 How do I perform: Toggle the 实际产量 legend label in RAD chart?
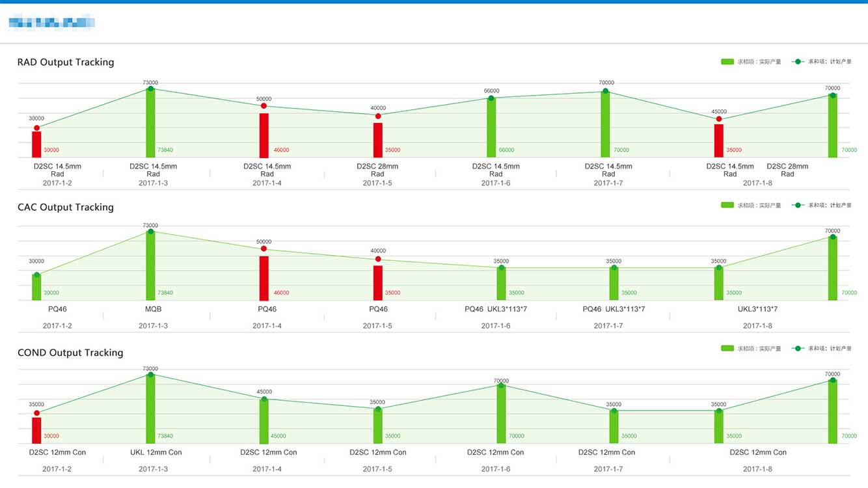click(x=759, y=62)
